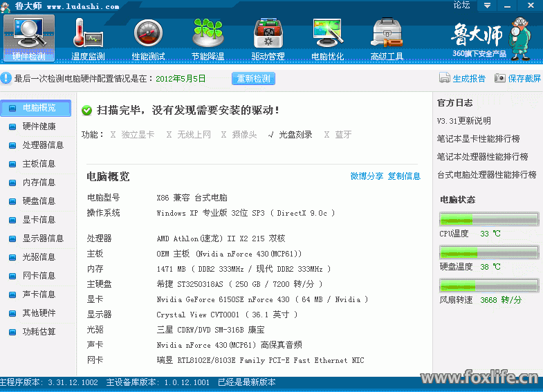Select 硬件健康 in the sidebar
Screen dimensions: 543x392
[x=39, y=127]
